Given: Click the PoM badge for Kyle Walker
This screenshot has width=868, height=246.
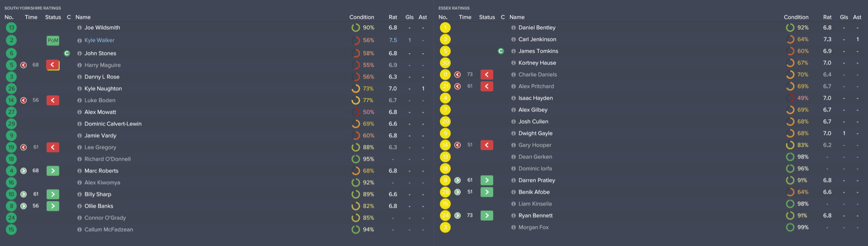Looking at the screenshot, I should pyautogui.click(x=53, y=41).
